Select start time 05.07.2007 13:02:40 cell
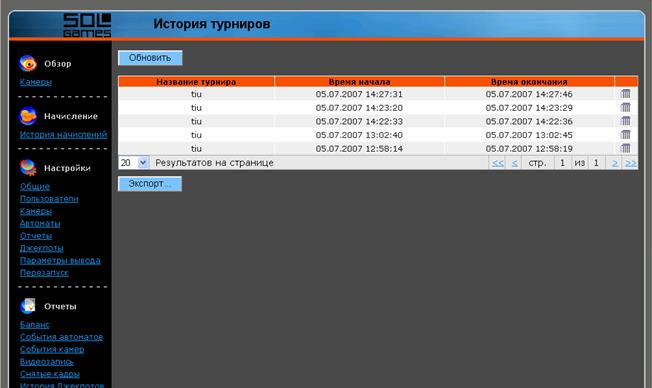 (x=359, y=135)
